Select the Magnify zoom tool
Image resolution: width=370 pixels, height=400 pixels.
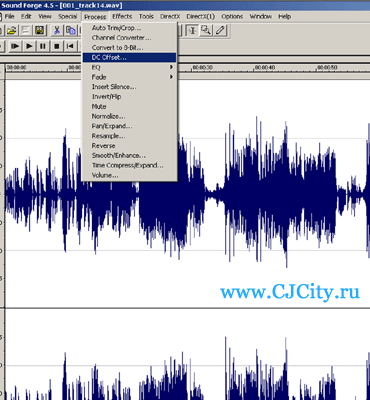[206, 31]
